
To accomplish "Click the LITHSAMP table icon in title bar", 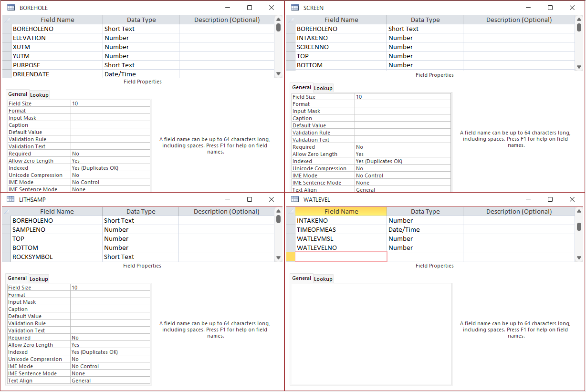I will pyautogui.click(x=10, y=199).
